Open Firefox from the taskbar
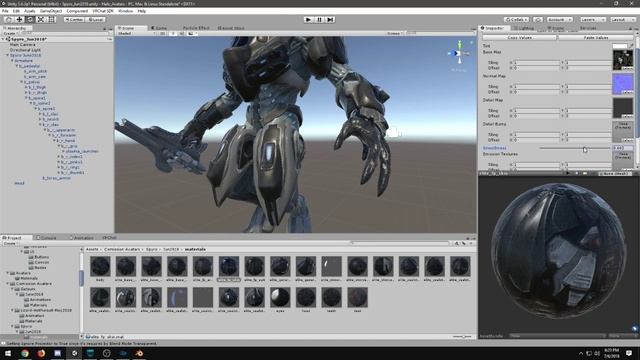This screenshot has width=640, height=360. 41,353
